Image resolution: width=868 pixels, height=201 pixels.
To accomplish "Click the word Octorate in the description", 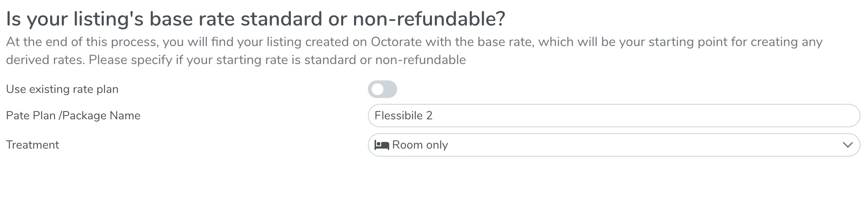I will (x=396, y=42).
